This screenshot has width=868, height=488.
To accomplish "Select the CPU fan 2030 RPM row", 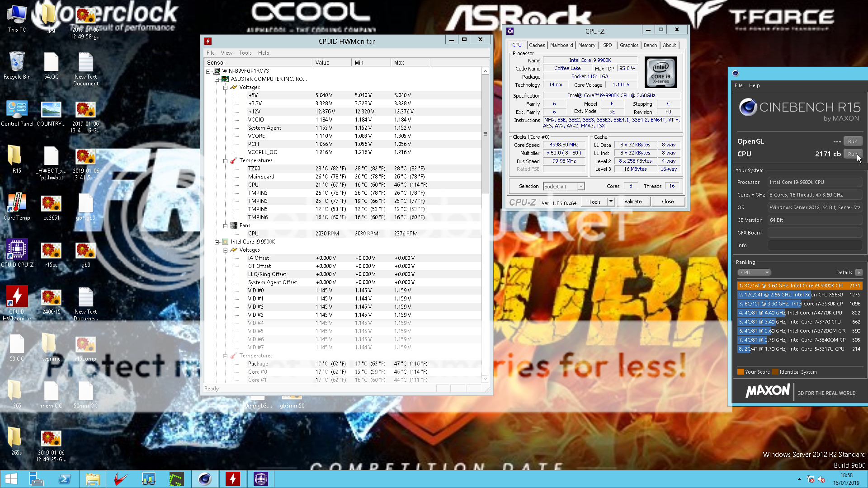I will click(343, 234).
